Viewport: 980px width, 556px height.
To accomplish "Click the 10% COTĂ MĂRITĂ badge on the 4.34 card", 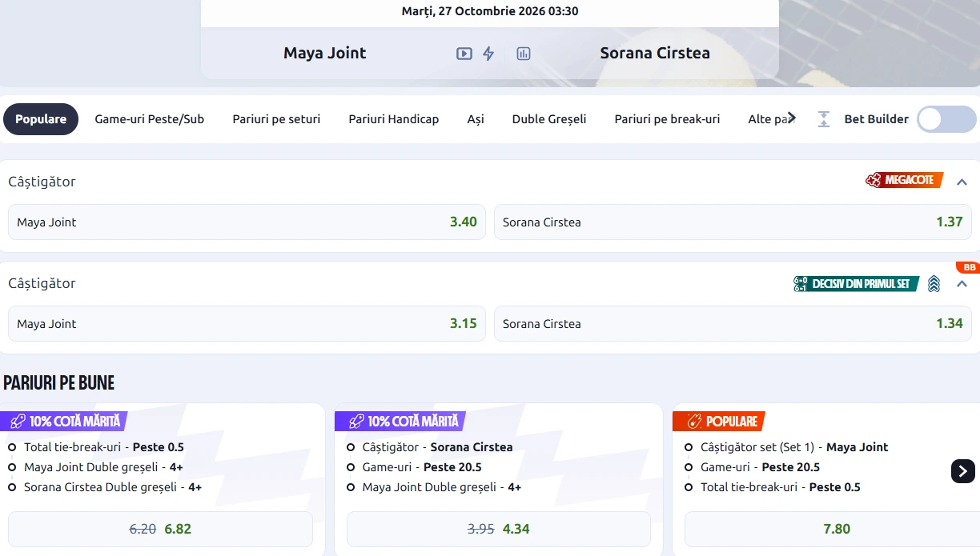I will pyautogui.click(x=400, y=421).
